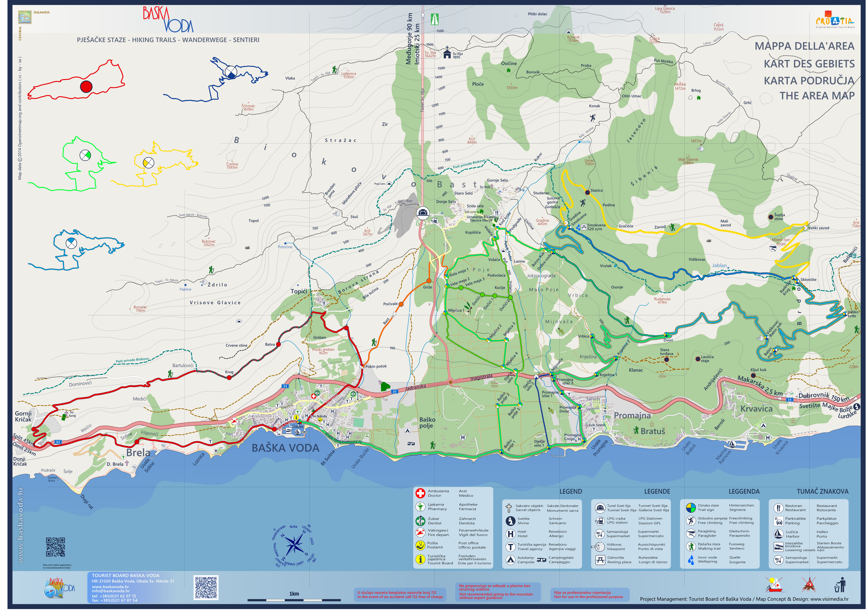The width and height of the screenshot is (867, 616).
Task: Click the Parkiralište Parking legend icon
Action: (x=778, y=521)
